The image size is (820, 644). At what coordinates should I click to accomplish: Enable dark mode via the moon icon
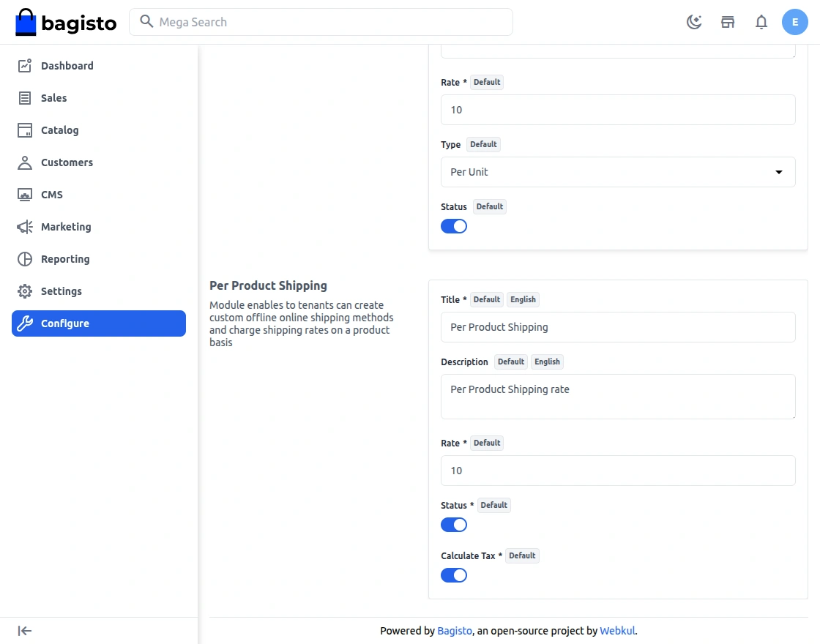(x=693, y=22)
